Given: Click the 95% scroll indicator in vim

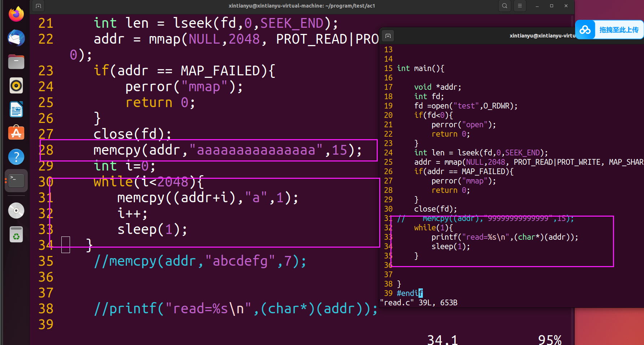Looking at the screenshot, I should click(x=550, y=339).
